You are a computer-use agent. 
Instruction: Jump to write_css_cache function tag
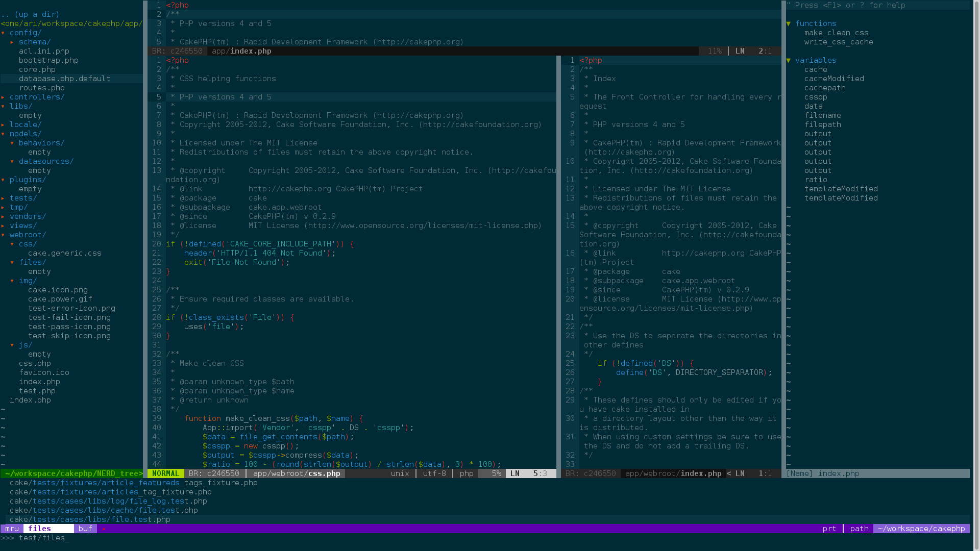(x=838, y=42)
